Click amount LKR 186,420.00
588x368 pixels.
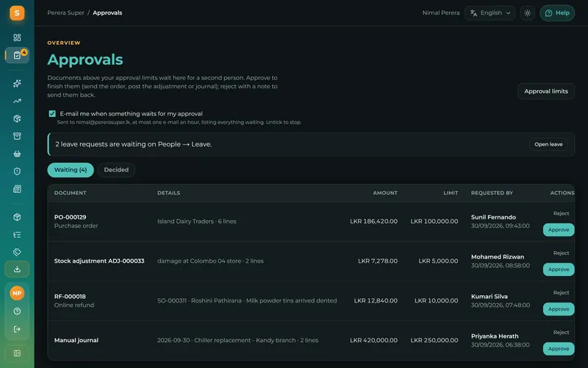tap(374, 222)
